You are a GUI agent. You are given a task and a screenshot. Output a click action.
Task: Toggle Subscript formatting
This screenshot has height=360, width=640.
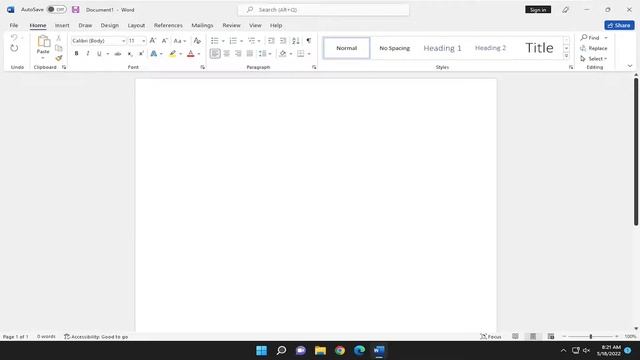pyautogui.click(x=130, y=53)
